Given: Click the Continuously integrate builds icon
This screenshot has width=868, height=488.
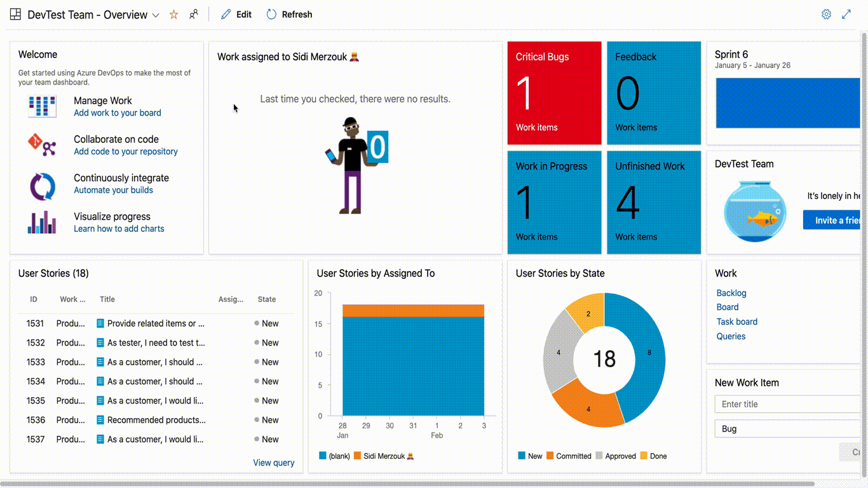Looking at the screenshot, I should [42, 184].
